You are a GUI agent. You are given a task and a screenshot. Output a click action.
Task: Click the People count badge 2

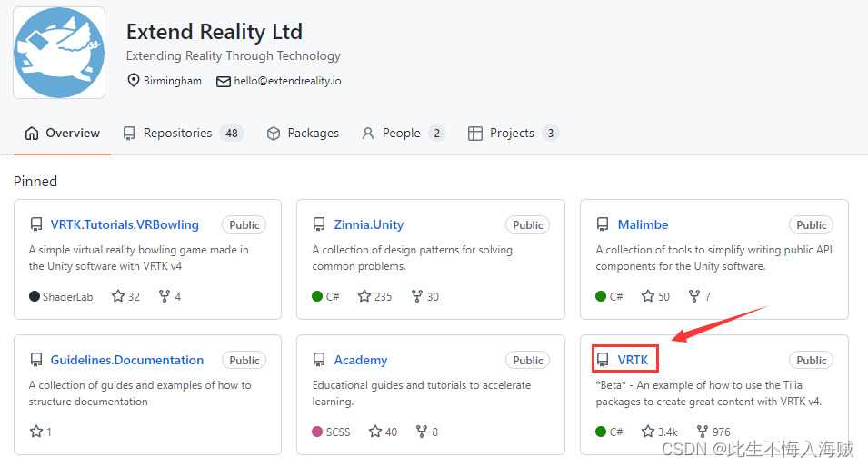(x=437, y=134)
